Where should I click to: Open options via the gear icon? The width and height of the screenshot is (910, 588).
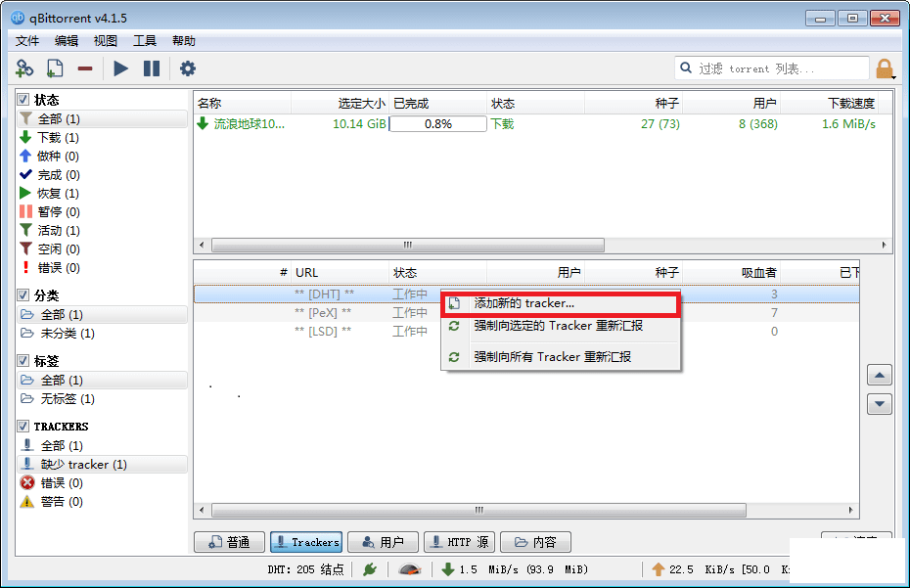pyautogui.click(x=188, y=68)
